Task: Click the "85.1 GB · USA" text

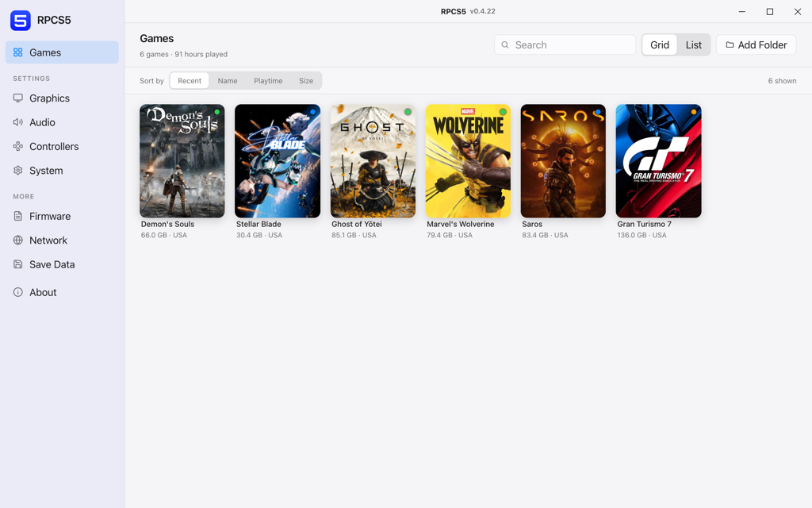Action: click(354, 235)
